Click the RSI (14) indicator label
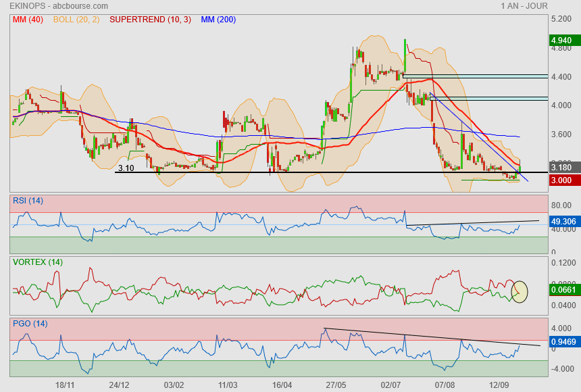 29,200
